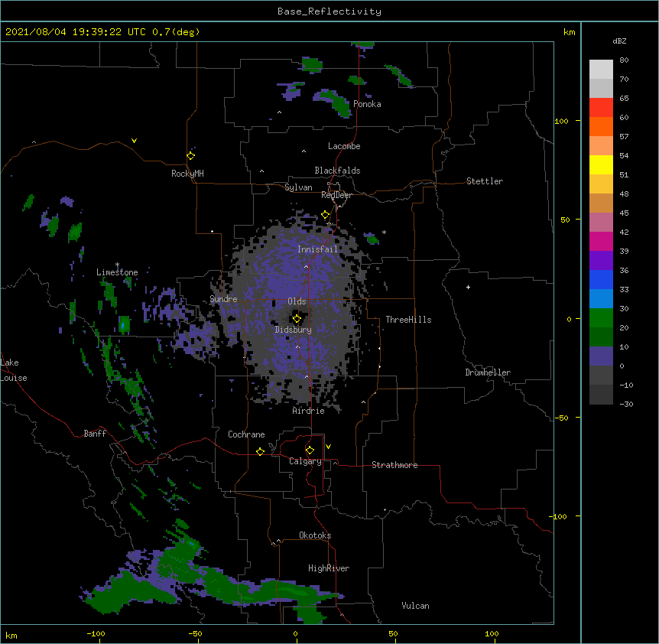This screenshot has height=644, width=659.
Task: Click the Olds city label
Action: (x=297, y=301)
